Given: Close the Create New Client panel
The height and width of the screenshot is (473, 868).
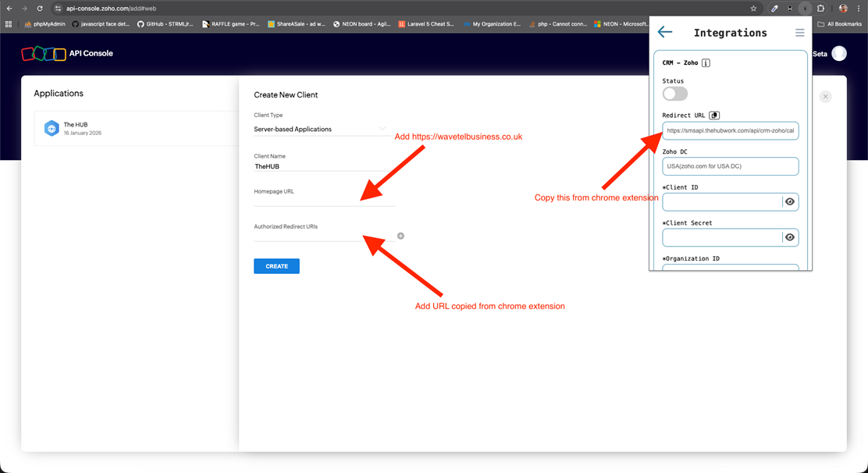Looking at the screenshot, I should pyautogui.click(x=825, y=97).
